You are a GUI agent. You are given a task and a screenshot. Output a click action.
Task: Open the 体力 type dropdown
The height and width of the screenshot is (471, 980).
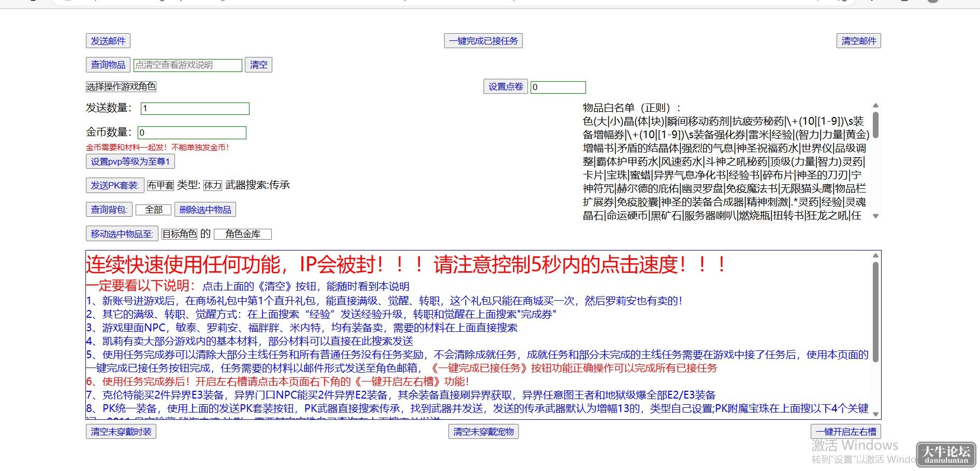213,185
